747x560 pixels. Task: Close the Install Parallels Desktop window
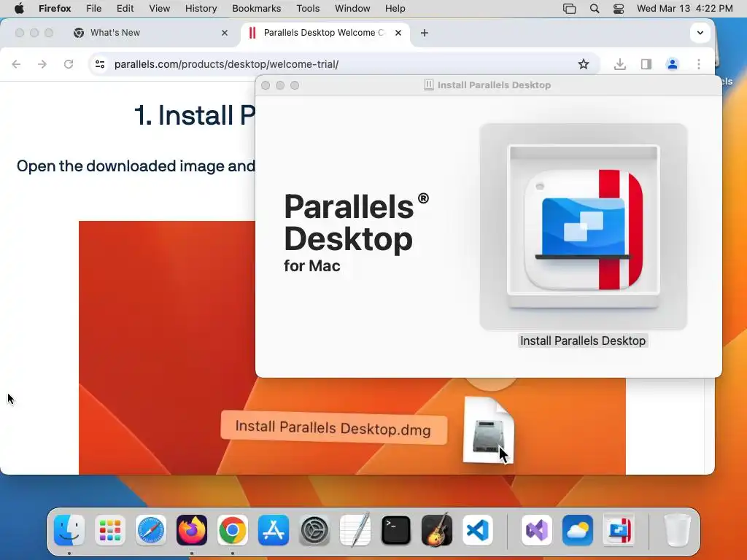click(266, 85)
